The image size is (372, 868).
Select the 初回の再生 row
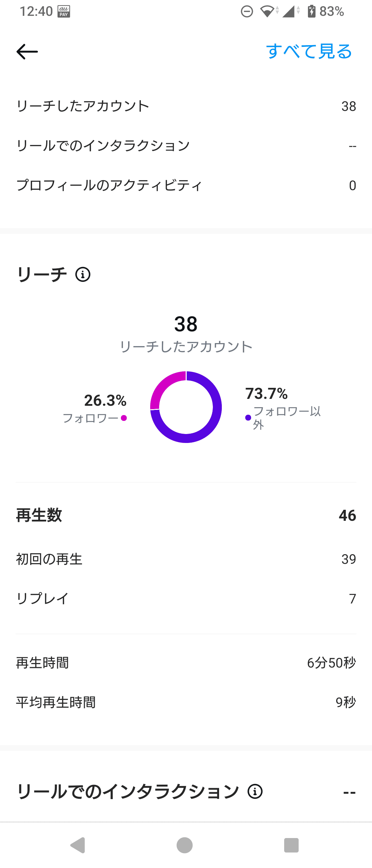click(x=186, y=559)
